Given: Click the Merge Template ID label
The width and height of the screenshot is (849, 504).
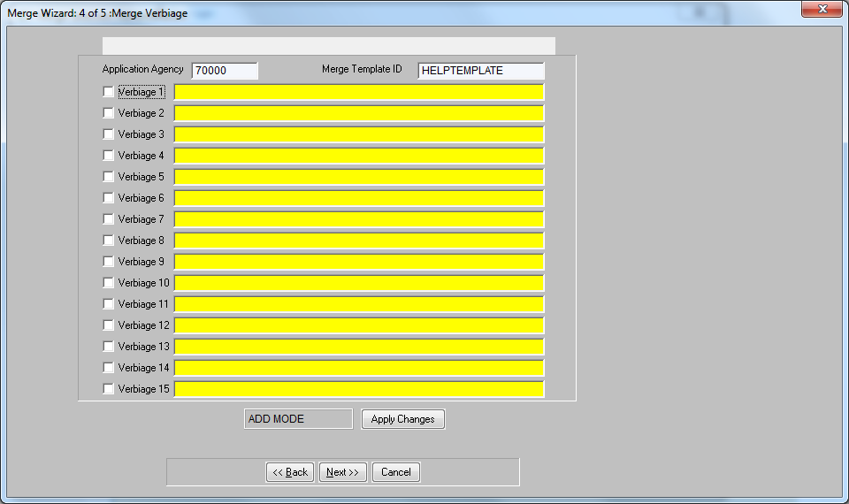Looking at the screenshot, I should [362, 69].
